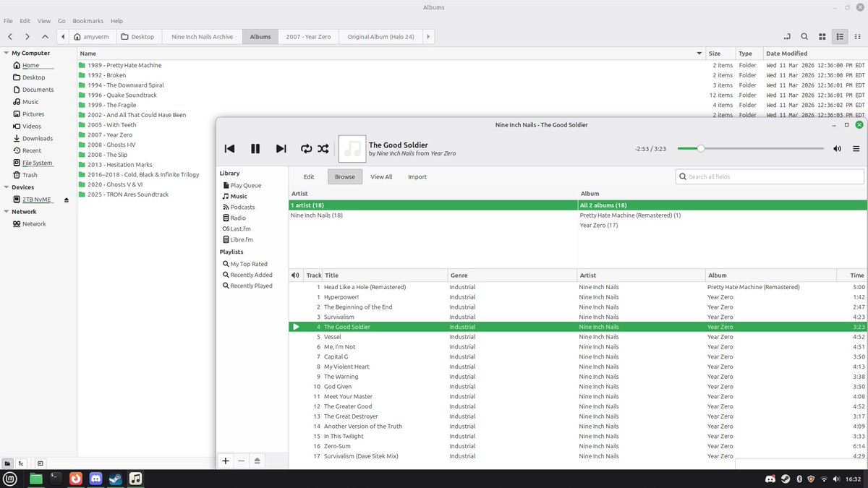Toggle the Browse button in Rhythmbox
Screen dimensions: 868x488
coord(345,176)
